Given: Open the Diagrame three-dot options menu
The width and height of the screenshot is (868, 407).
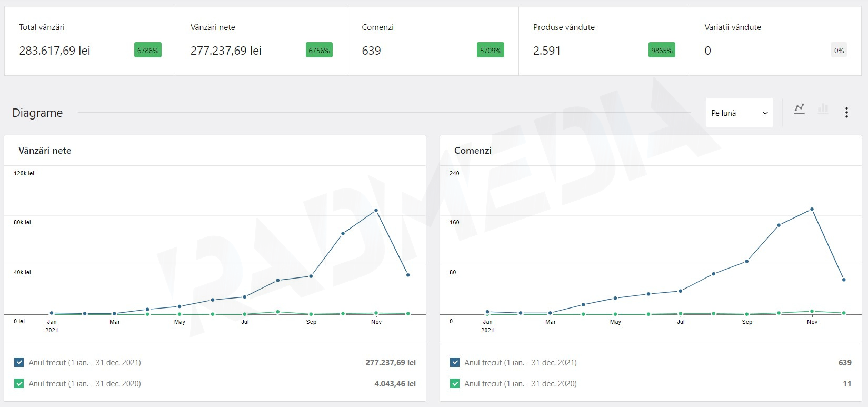Looking at the screenshot, I should 846,112.
